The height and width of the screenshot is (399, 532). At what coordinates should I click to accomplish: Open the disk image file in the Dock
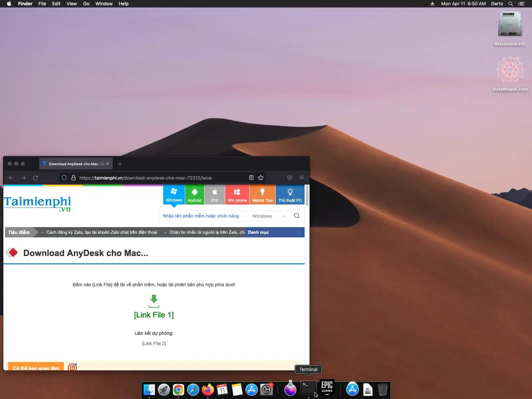point(368,390)
